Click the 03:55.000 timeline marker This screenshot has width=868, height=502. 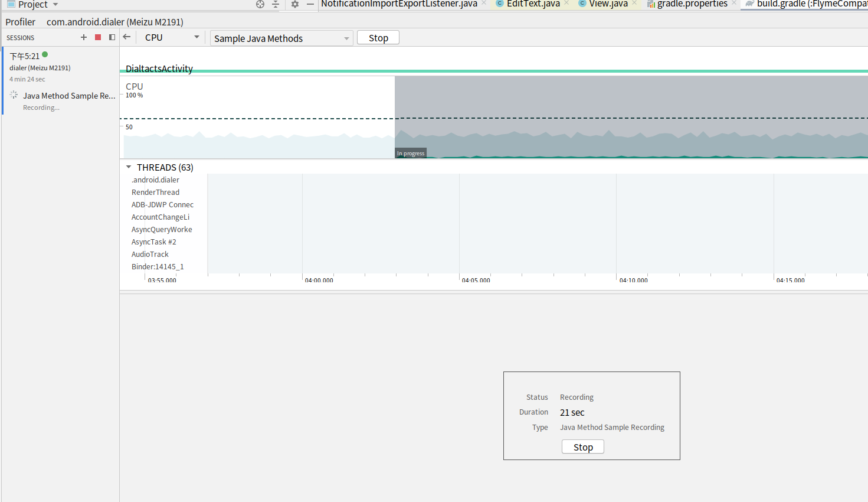[x=162, y=280]
